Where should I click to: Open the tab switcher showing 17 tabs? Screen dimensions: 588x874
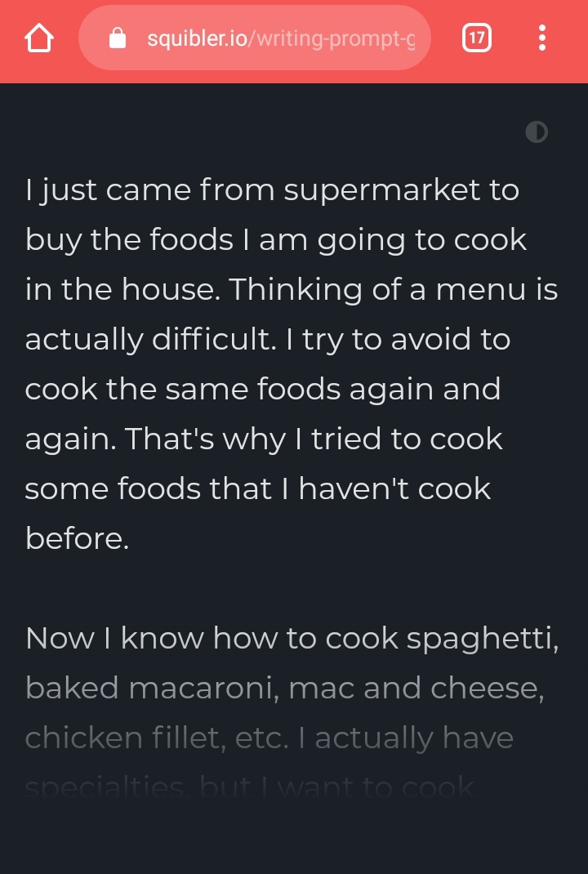click(477, 38)
